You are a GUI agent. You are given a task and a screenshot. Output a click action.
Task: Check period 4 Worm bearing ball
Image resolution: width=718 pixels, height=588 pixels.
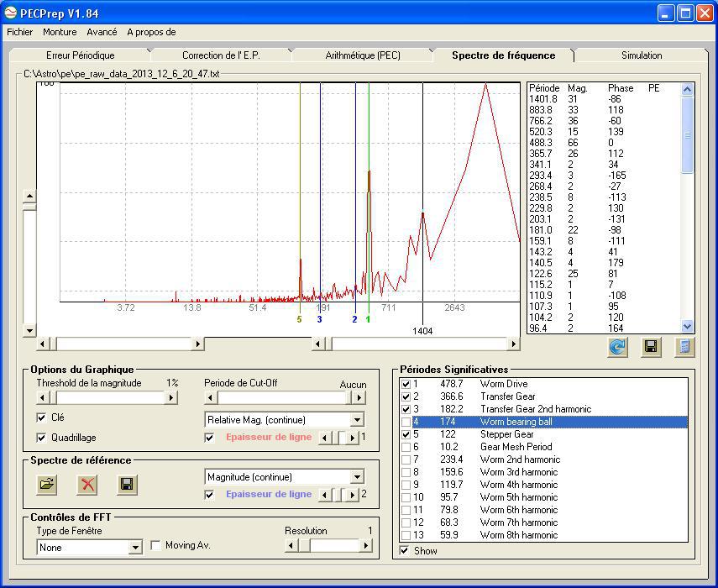pos(406,422)
